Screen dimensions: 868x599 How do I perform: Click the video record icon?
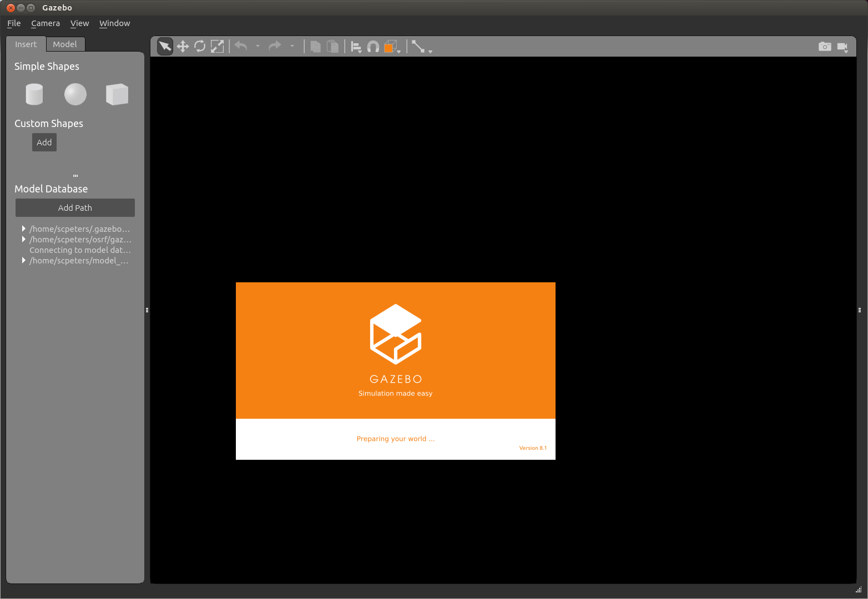tap(842, 47)
